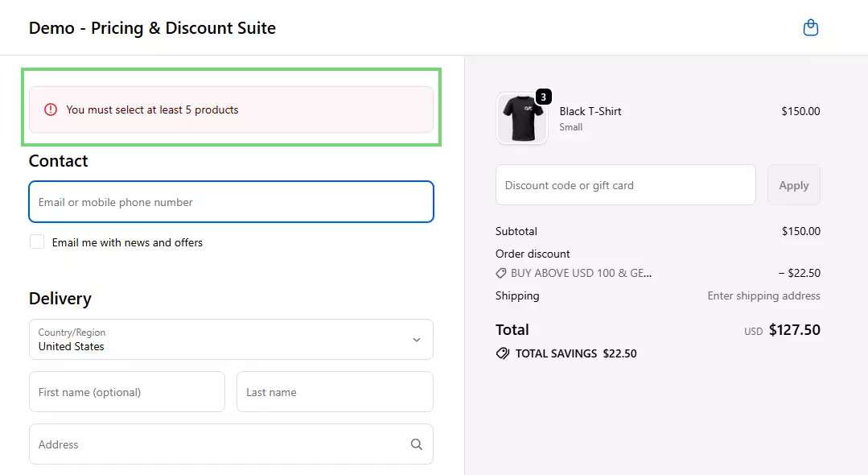Click the red error alert icon

click(x=51, y=109)
